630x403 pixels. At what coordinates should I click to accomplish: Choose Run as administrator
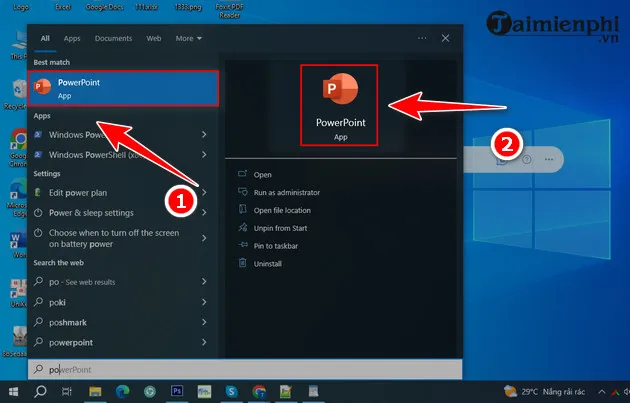pos(286,192)
